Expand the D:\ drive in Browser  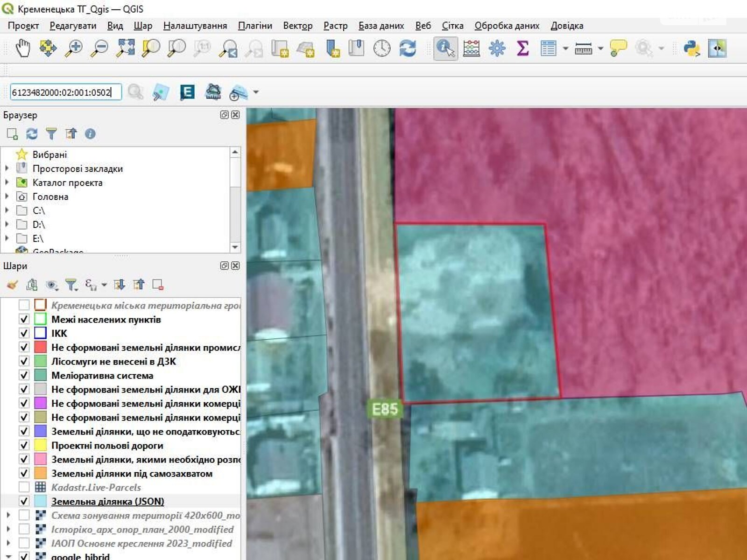7,224
